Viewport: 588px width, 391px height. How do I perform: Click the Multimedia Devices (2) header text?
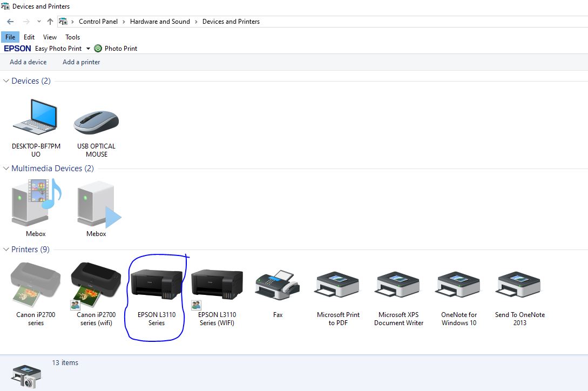52,168
